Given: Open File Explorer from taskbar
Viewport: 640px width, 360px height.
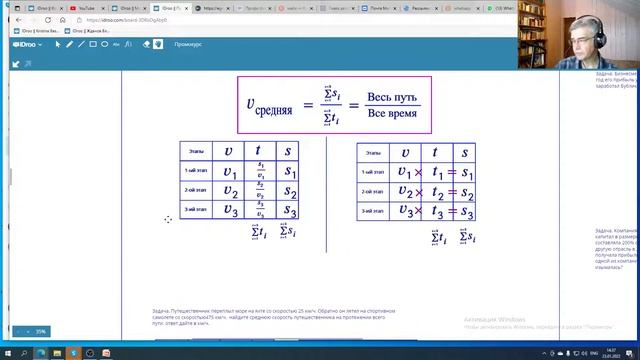Looking at the screenshot, I should point(57,353).
